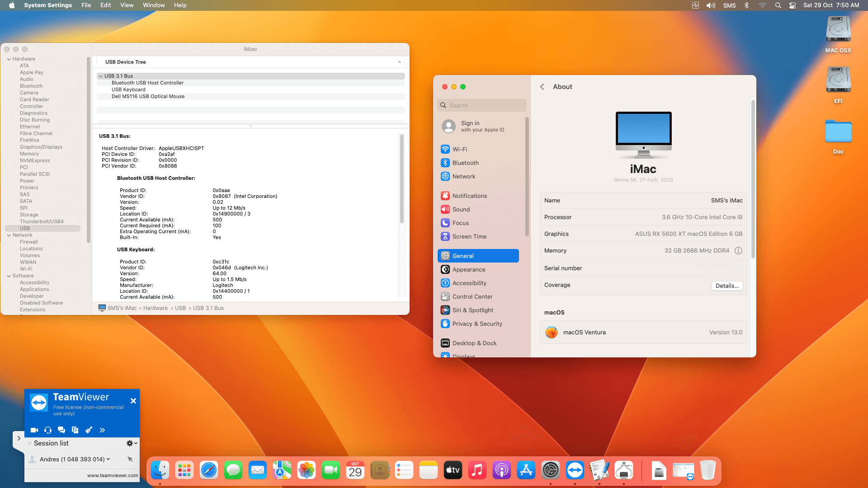Click the TeamViewer whiteboard brush icon
The width and height of the screenshot is (868, 488).
click(x=89, y=430)
